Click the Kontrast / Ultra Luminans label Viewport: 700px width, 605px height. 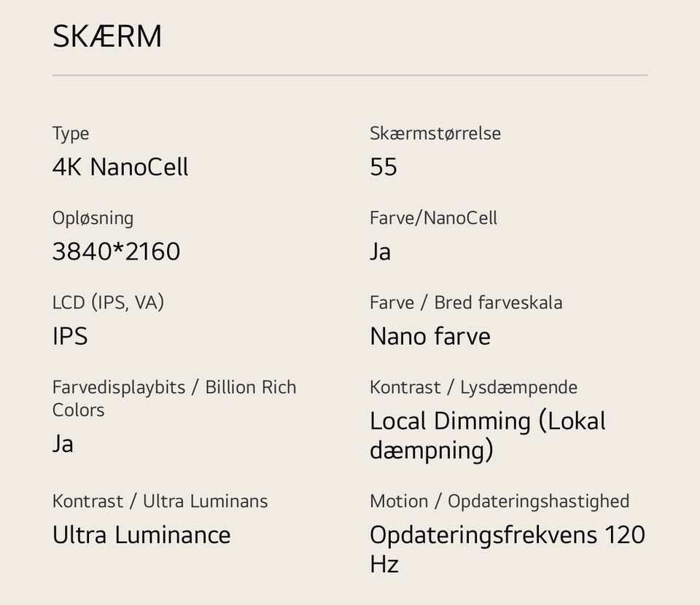(160, 501)
